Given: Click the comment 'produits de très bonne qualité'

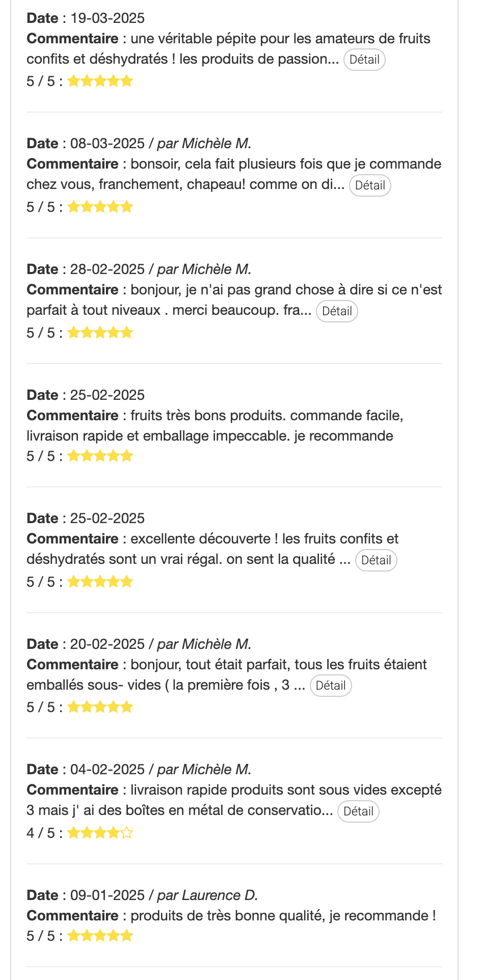Looking at the screenshot, I should [x=283, y=916].
